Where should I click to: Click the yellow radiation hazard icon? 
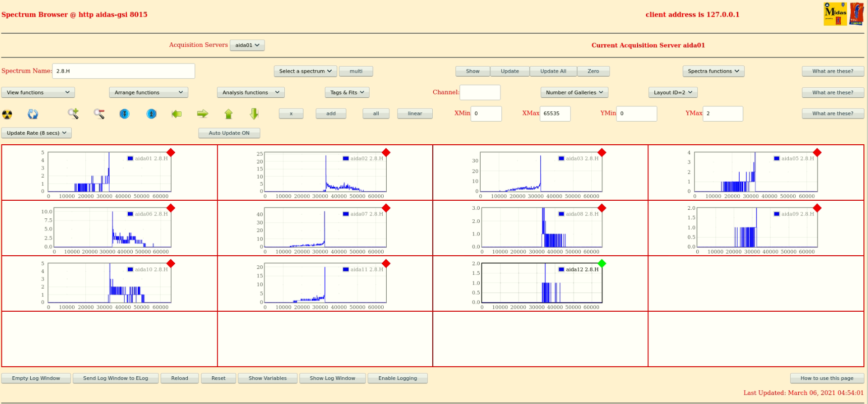(x=7, y=114)
